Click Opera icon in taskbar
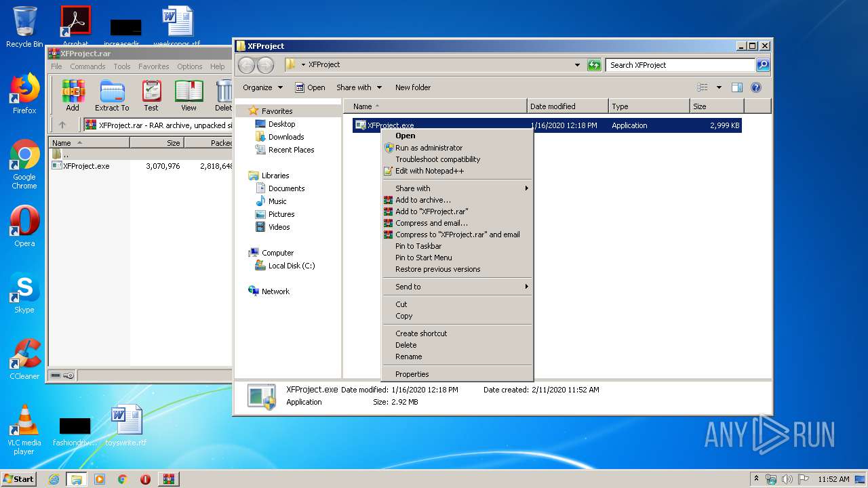Image resolution: width=868 pixels, height=488 pixels. pyautogui.click(x=145, y=479)
